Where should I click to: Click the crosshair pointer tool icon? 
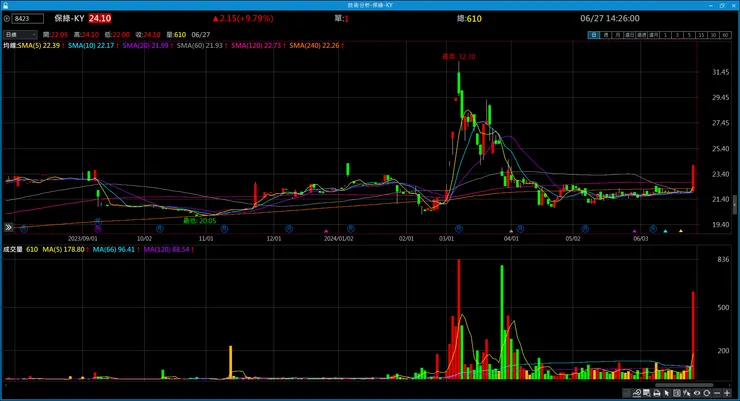click(687, 393)
